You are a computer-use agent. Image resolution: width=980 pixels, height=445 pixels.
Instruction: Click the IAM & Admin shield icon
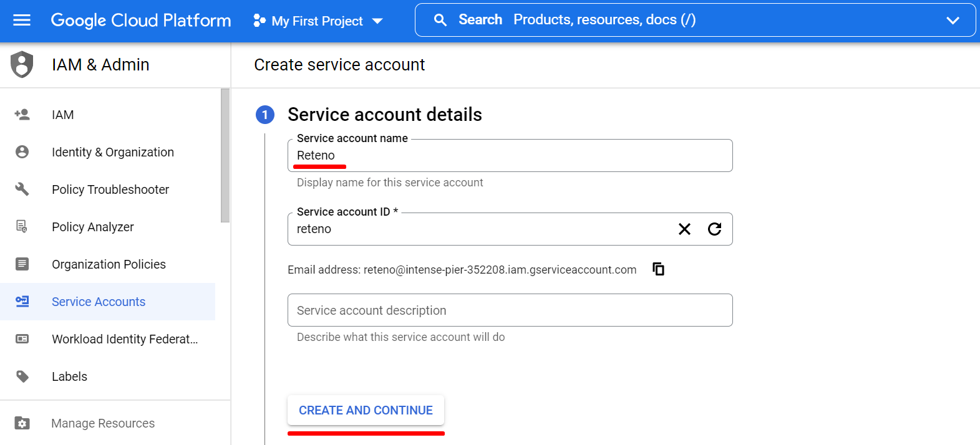coord(22,64)
